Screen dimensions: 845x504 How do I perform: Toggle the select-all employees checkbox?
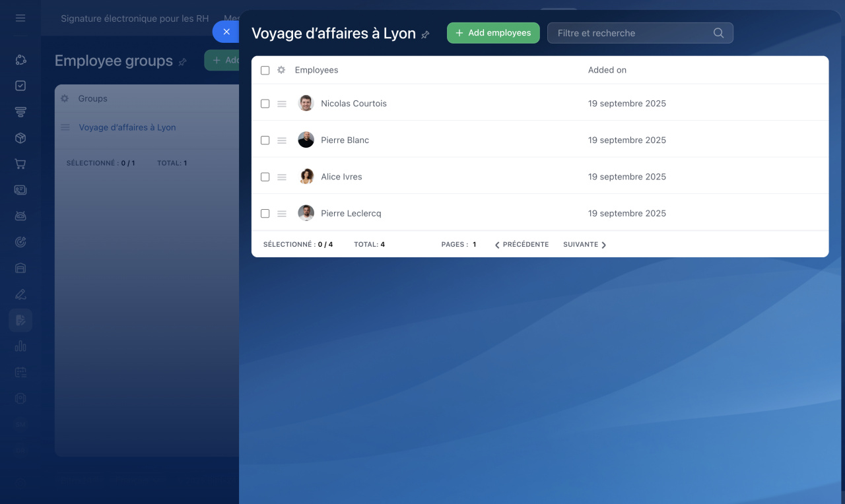click(265, 70)
